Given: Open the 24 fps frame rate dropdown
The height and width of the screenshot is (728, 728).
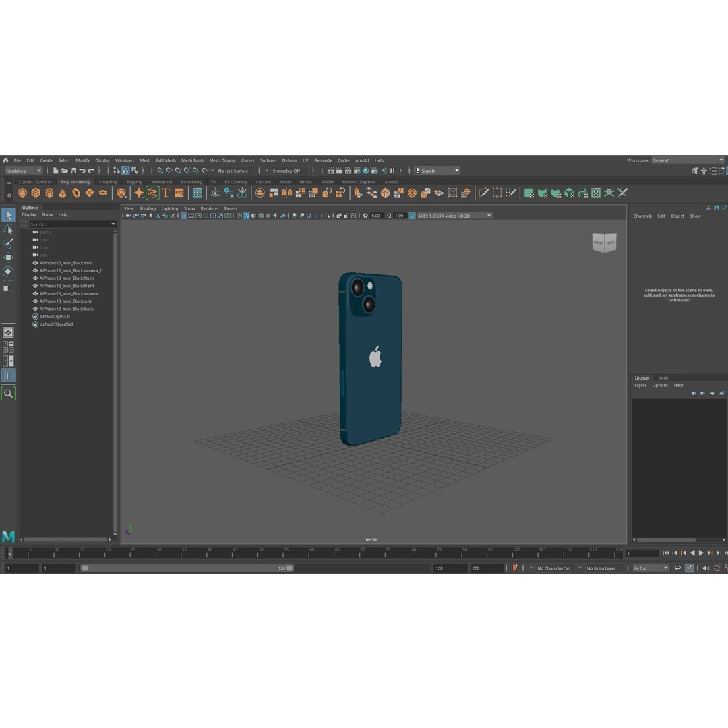Looking at the screenshot, I should click(650, 568).
